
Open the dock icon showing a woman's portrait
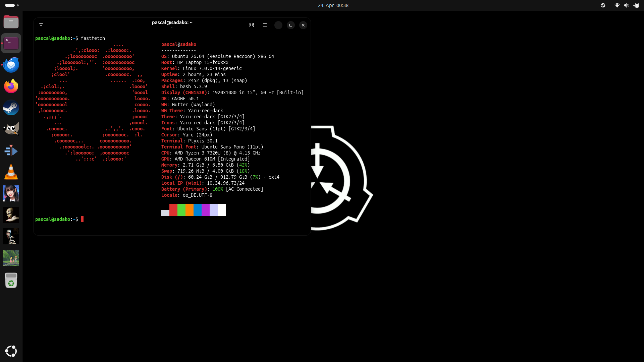tap(11, 193)
